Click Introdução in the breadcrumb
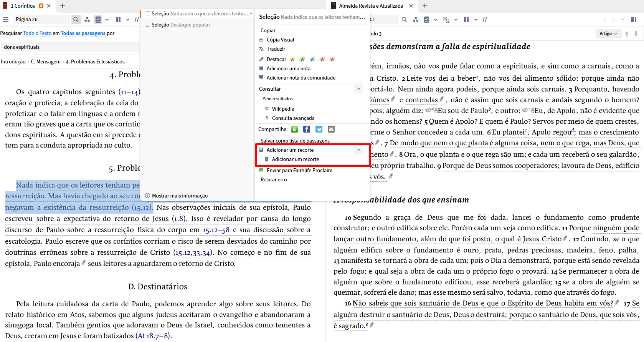The width and height of the screenshot is (644, 342). (x=13, y=61)
